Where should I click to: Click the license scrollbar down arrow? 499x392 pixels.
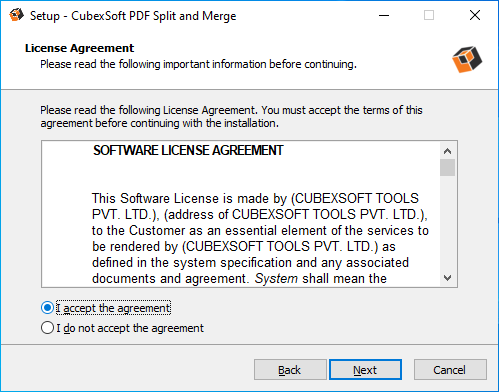(447, 278)
